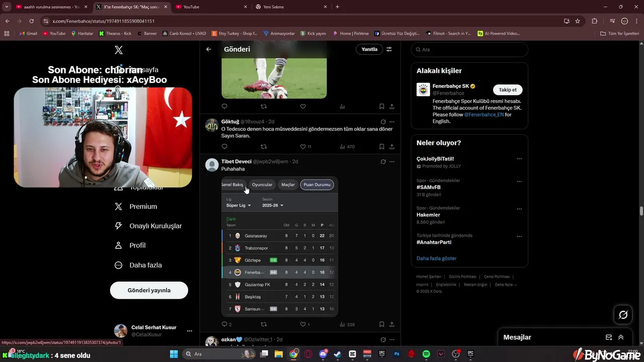Switch to aaahh vurulma sesimemes tab

tap(50, 7)
